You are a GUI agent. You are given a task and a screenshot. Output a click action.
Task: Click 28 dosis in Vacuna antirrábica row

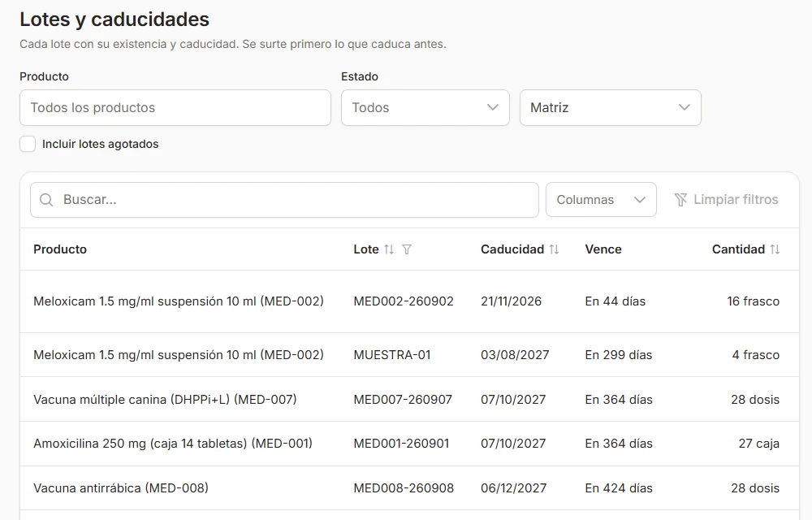point(755,487)
